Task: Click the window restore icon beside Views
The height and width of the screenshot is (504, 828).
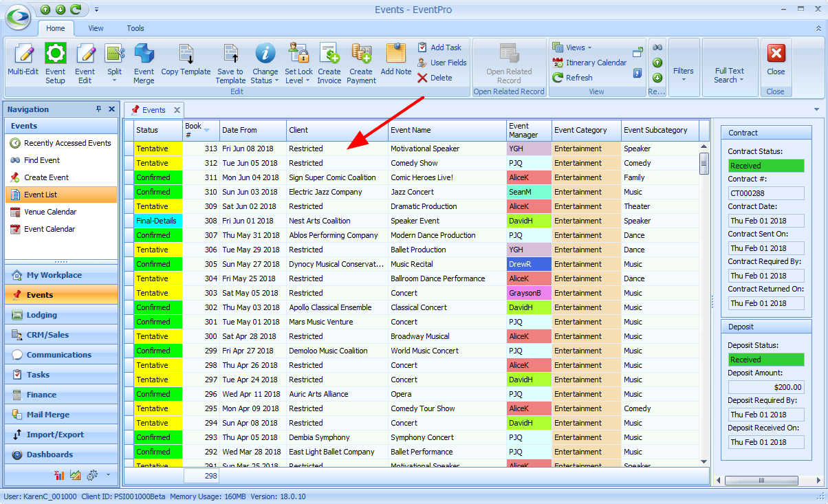Action: click(x=638, y=52)
